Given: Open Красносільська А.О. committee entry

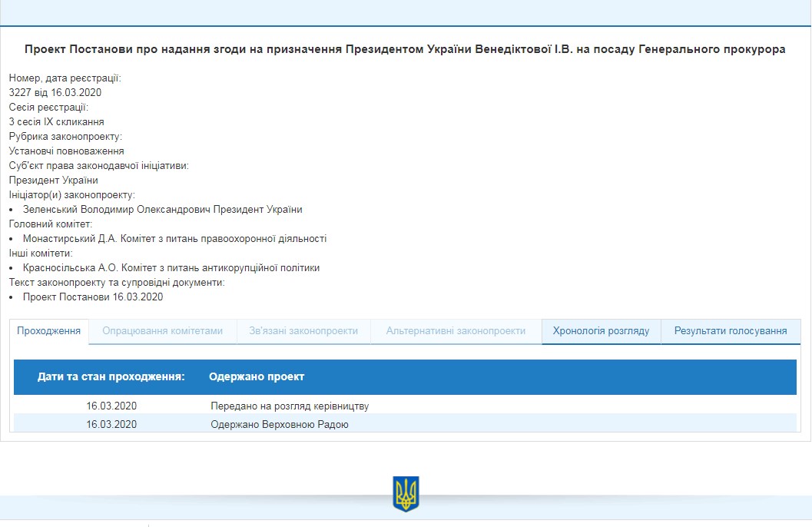Looking at the screenshot, I should (x=171, y=268).
